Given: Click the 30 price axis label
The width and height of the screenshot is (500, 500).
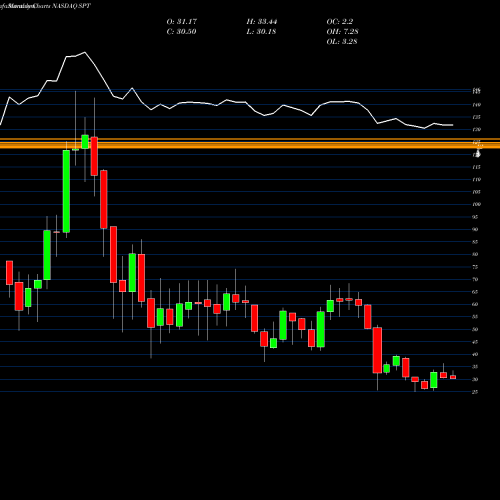Looking at the screenshot, I should 475,379.
